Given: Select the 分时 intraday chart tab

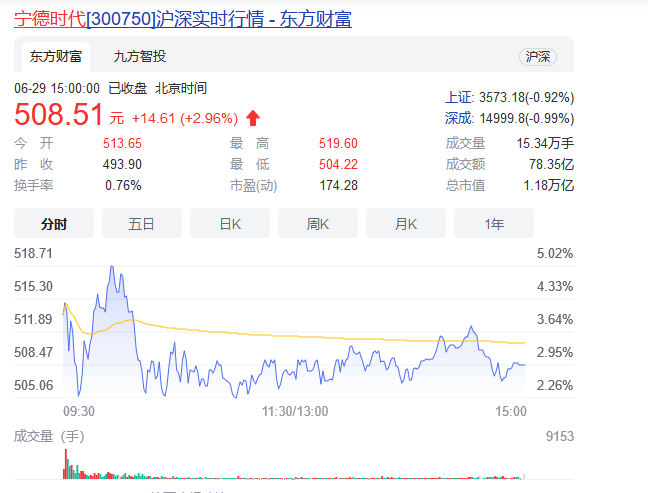Looking at the screenshot, I should point(53,223).
